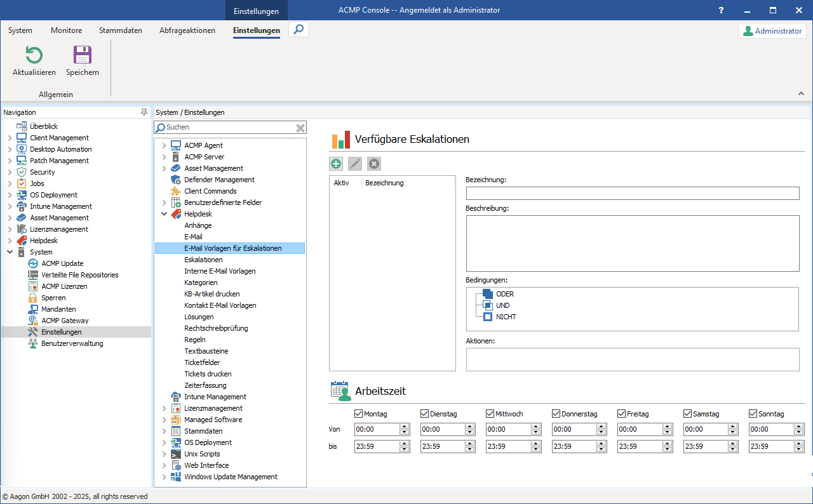This screenshot has width=813, height=504.
Task: Click the delete icon next to the edit pencil
Action: pyautogui.click(x=373, y=163)
